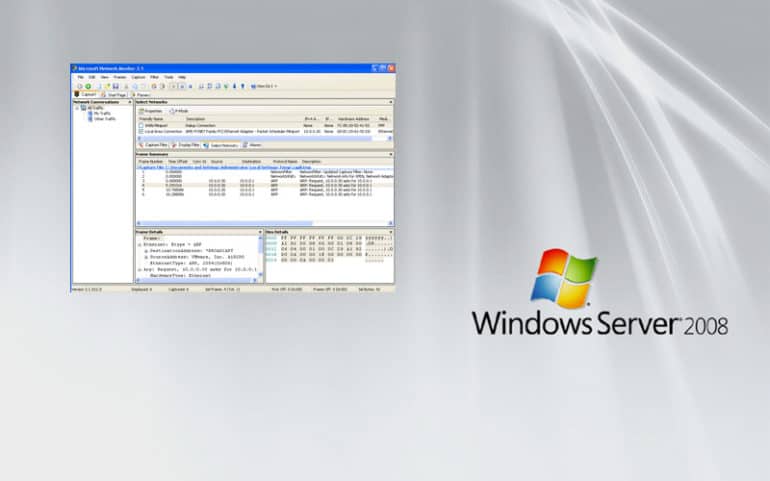The image size is (770, 481).
Task: Open the Hex Details panel dropdown arrow
Action: click(x=391, y=232)
